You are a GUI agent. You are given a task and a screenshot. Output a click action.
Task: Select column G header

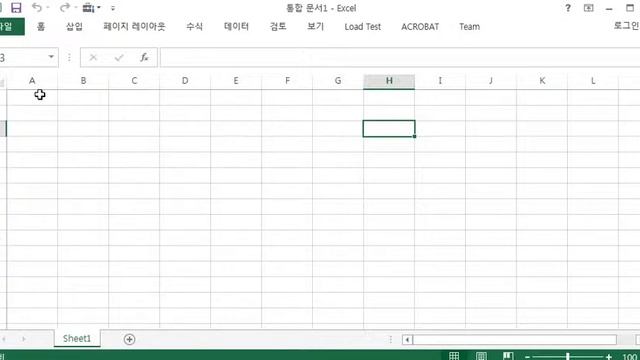click(x=338, y=81)
